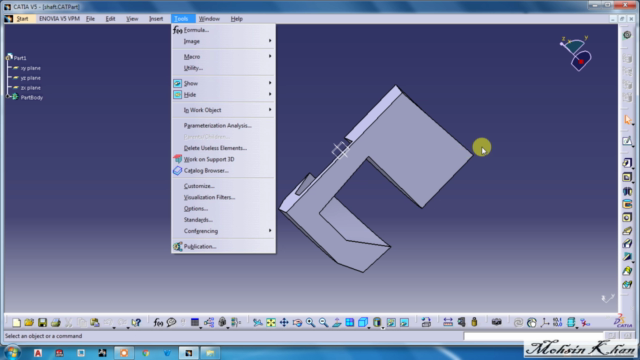Click the Open file folder icon
Viewport: 640px width, 360px height.
29,322
